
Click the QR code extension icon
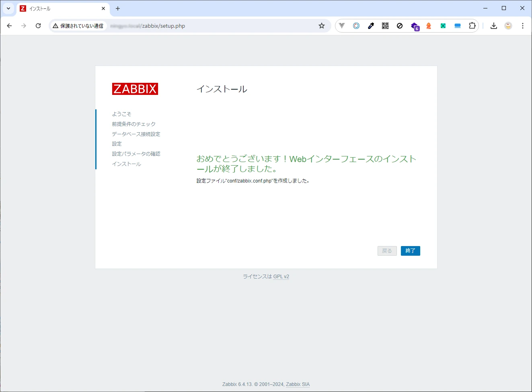click(x=385, y=26)
